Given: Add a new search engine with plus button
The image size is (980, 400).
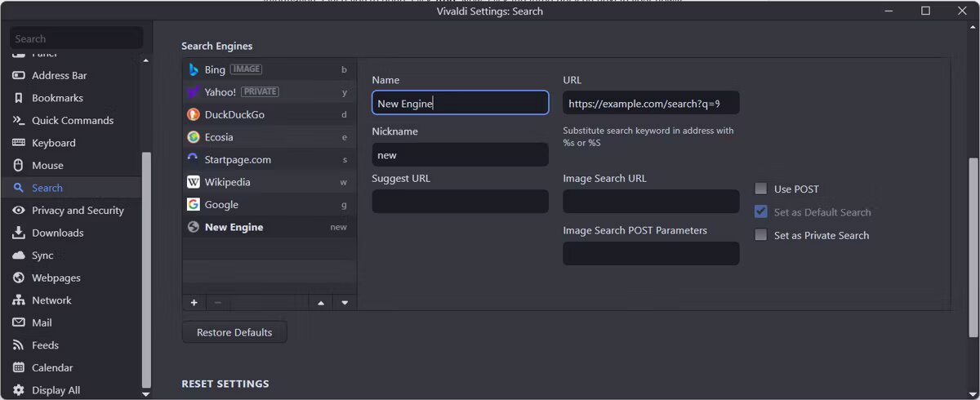Looking at the screenshot, I should (194, 303).
